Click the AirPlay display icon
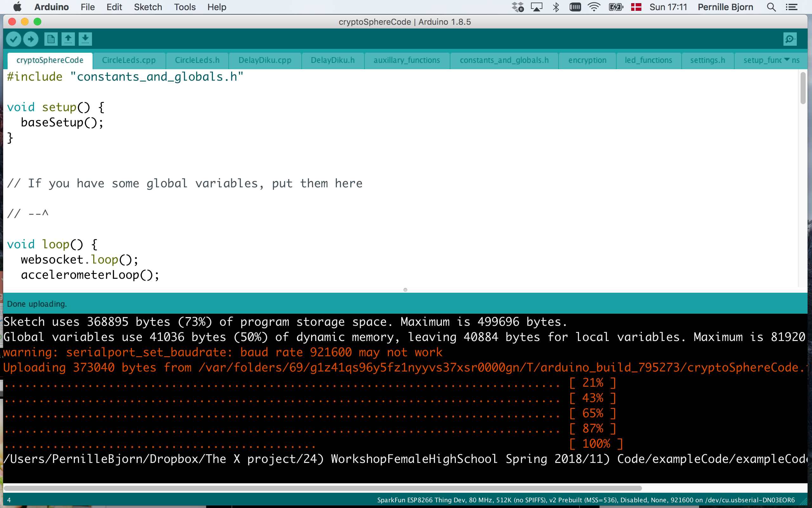Viewport: 812px width, 508px height. 537,7
